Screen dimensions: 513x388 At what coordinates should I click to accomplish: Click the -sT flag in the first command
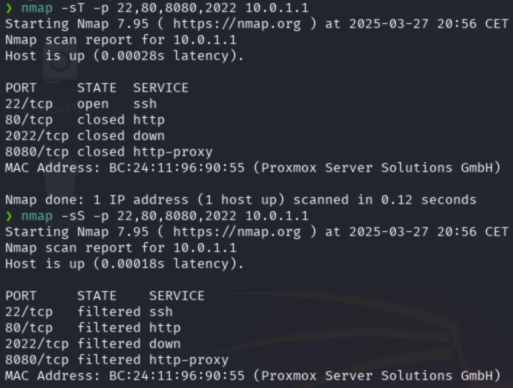click(73, 8)
